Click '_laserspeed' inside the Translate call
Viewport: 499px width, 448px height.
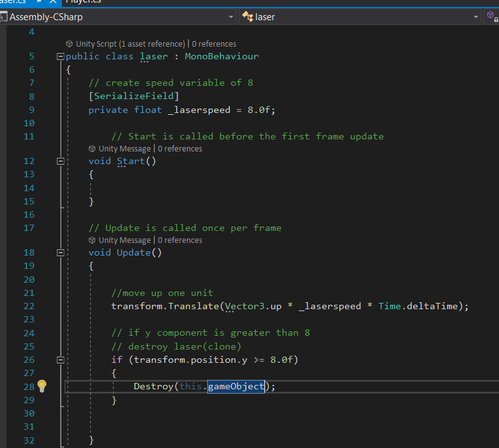tap(330, 306)
